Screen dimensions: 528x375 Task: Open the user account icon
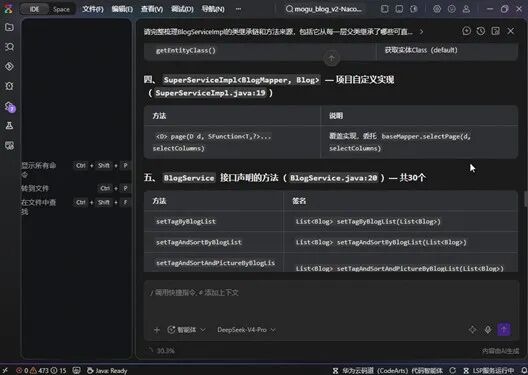tap(466, 9)
